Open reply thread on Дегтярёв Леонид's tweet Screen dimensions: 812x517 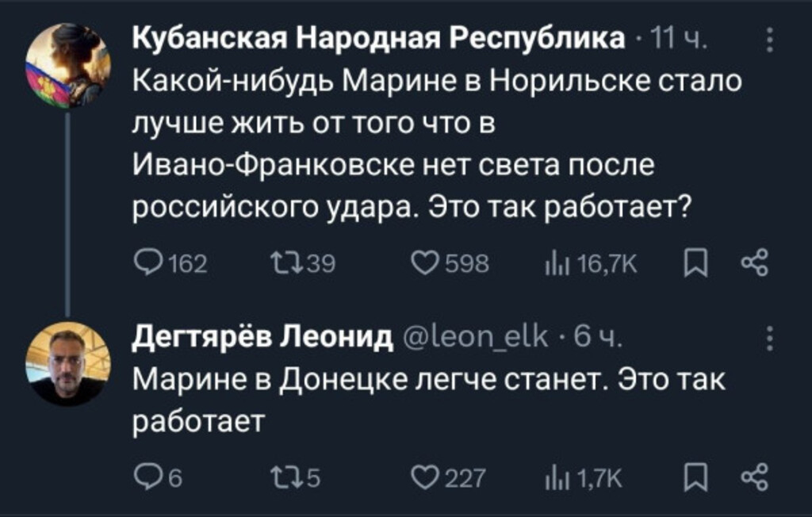point(148,477)
